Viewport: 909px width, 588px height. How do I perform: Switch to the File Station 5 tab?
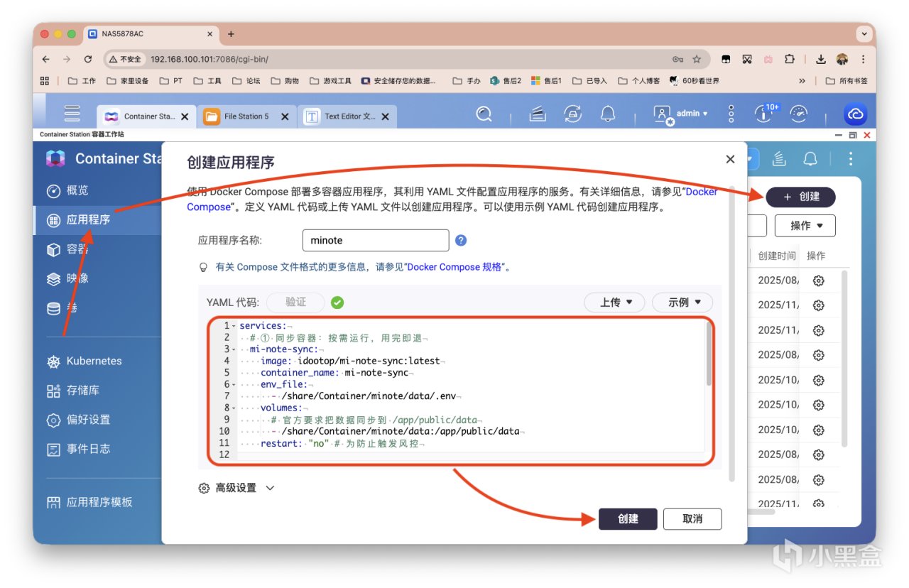tap(246, 116)
